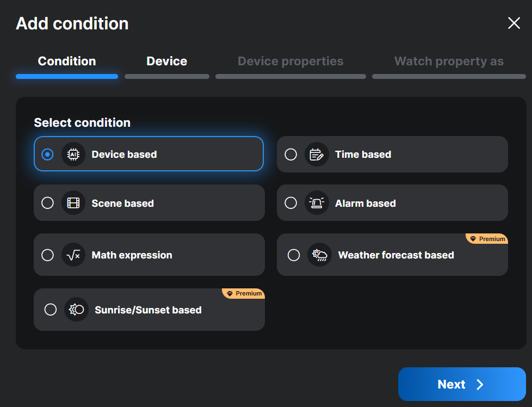
Task: Click the Alarm based siren icon
Action: (317, 203)
